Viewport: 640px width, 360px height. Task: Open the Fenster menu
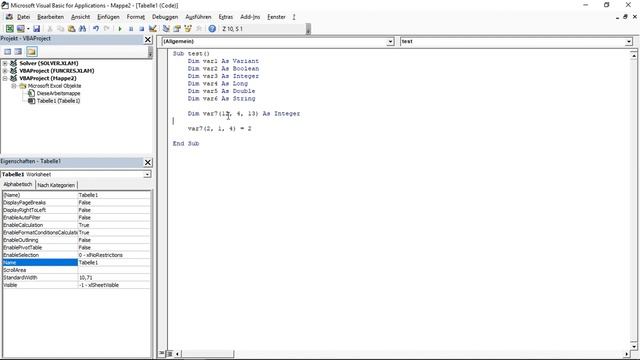pyautogui.click(x=276, y=17)
